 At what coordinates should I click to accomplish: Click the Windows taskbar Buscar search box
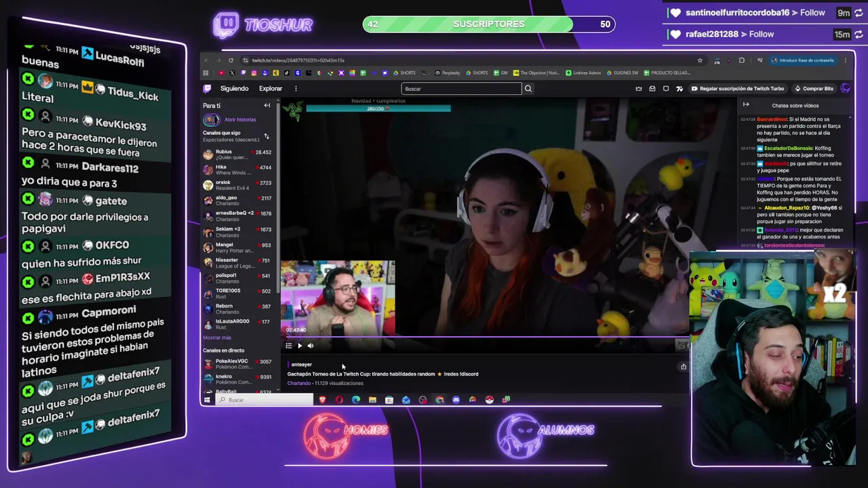264,400
